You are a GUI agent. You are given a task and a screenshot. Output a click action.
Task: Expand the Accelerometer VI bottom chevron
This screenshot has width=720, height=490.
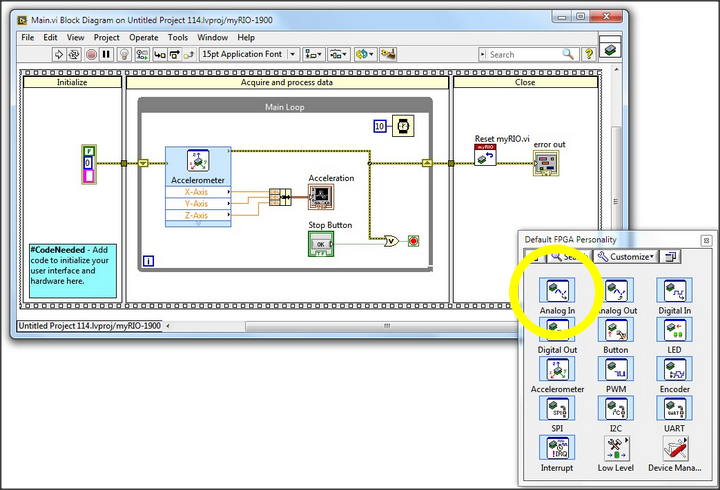(198, 224)
